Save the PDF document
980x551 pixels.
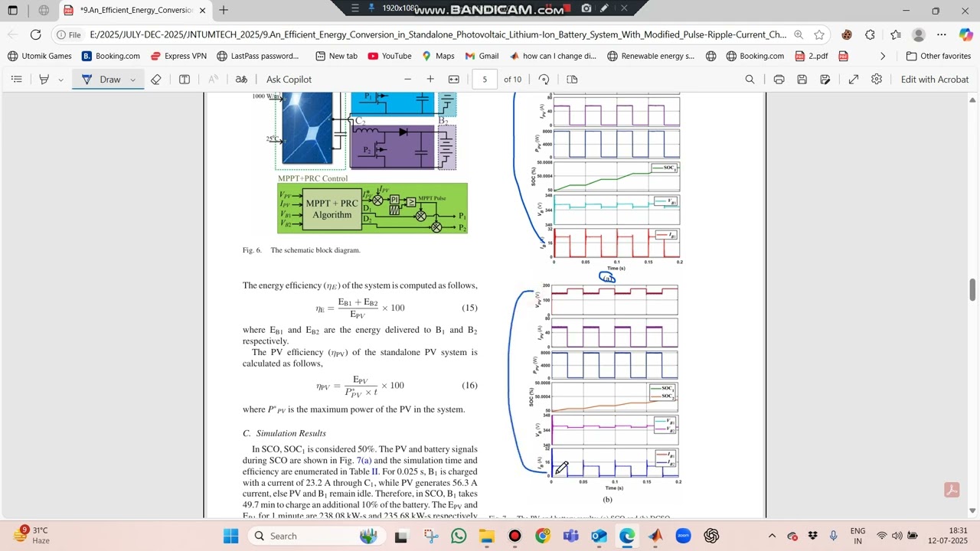pos(802,80)
